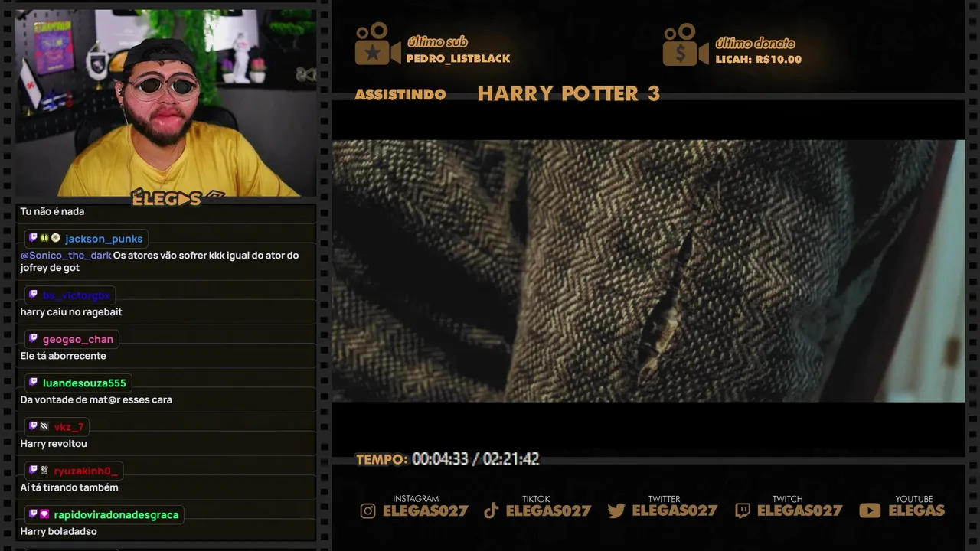Click the message 'Harry boladadso'
980x551 pixels.
[x=58, y=531]
